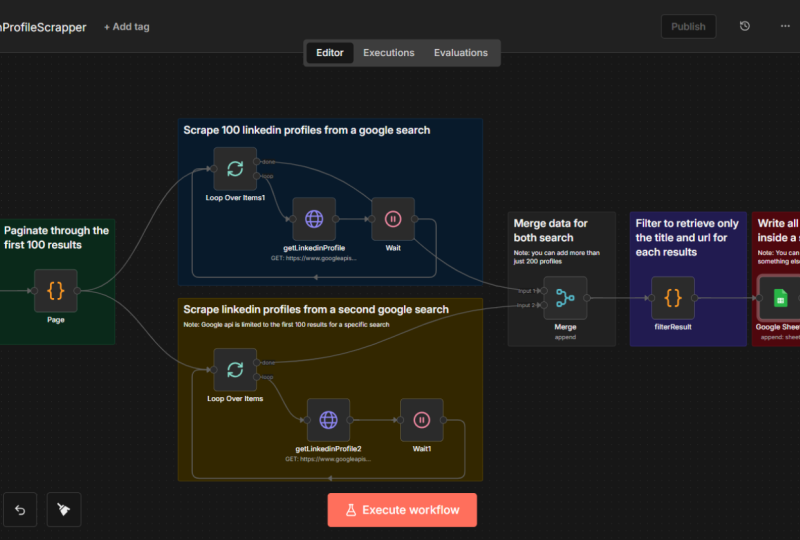Click GET url subtitle under getLinkedinProfile
Viewport: 800px width, 540px height.
pos(314,258)
